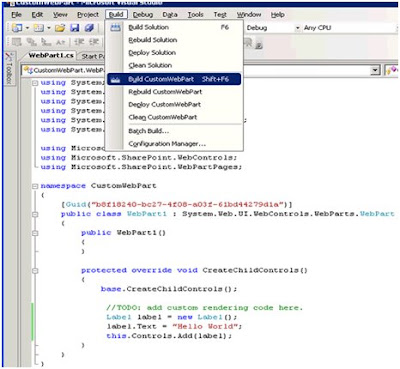Close the open Build menu
The image size is (400, 369).
pyautogui.click(x=116, y=15)
